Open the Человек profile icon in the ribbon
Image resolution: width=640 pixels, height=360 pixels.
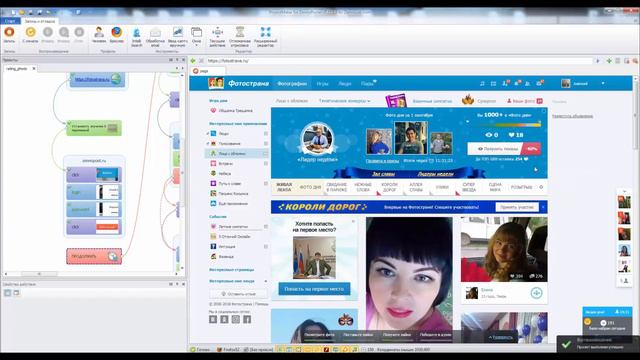tap(99, 32)
